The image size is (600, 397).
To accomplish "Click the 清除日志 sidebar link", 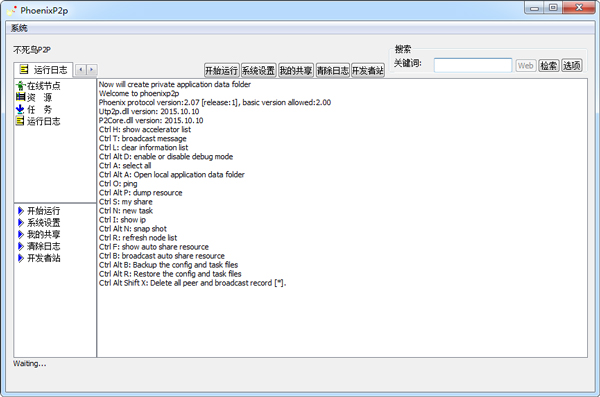I will (44, 246).
